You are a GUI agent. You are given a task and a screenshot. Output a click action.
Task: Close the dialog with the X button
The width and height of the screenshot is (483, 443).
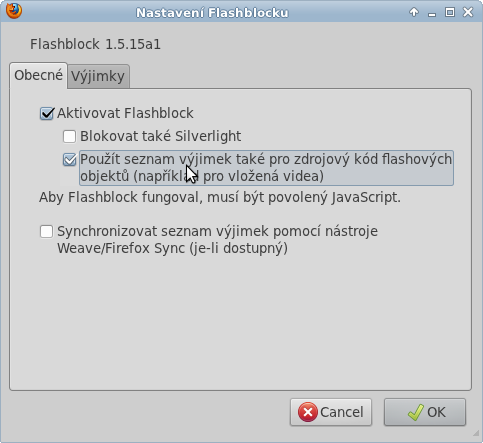pyautogui.click(x=468, y=13)
